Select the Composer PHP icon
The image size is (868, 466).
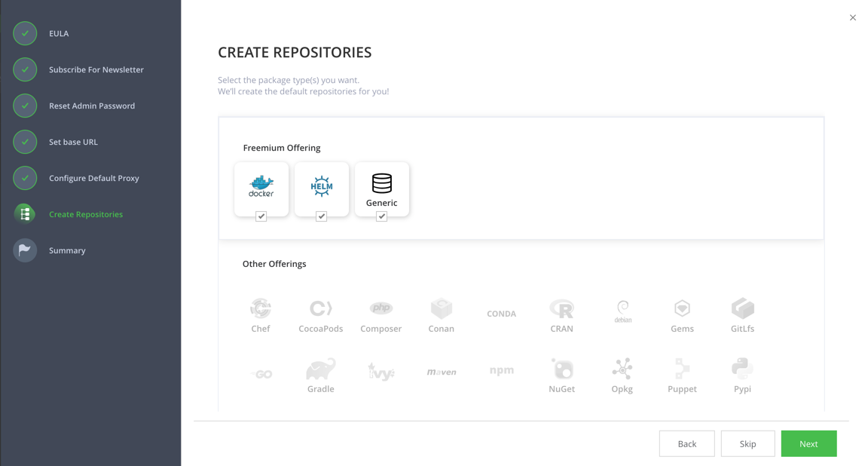[381, 309]
